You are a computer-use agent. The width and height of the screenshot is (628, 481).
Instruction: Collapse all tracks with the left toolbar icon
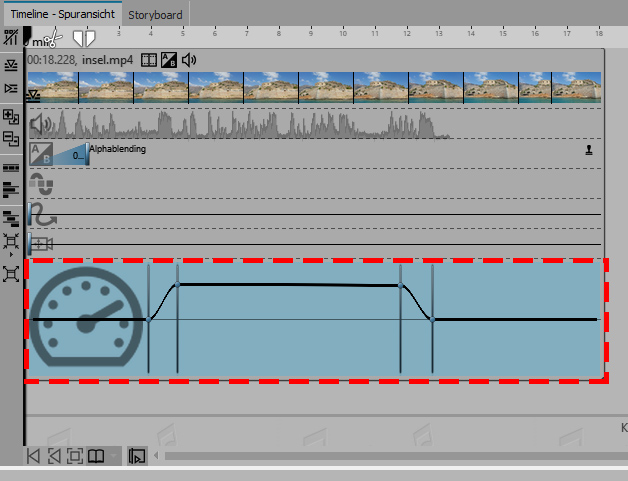(11, 65)
